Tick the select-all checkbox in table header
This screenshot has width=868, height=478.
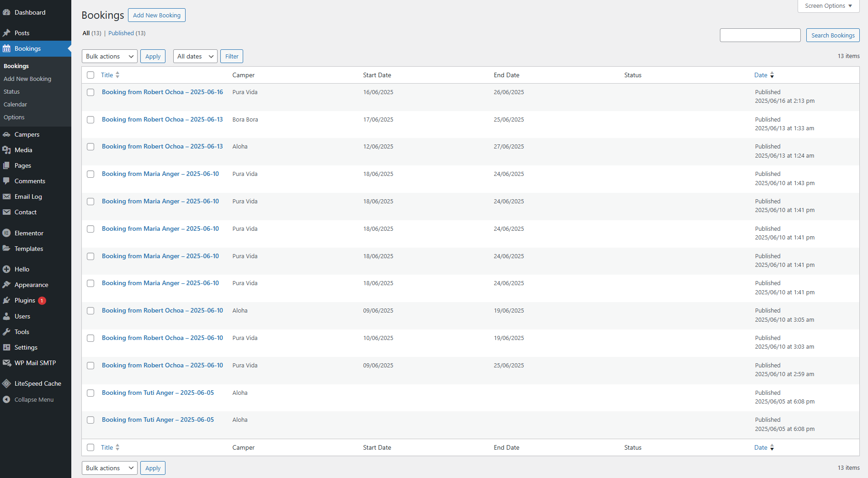[x=91, y=75]
